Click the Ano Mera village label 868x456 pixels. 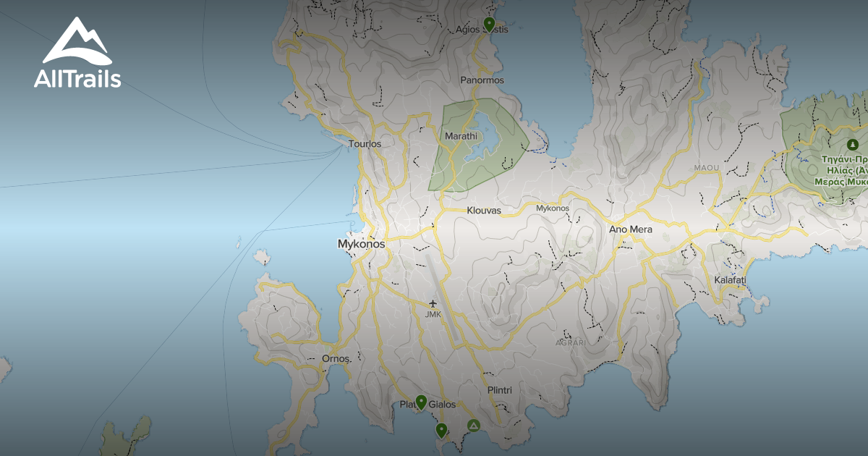(631, 229)
